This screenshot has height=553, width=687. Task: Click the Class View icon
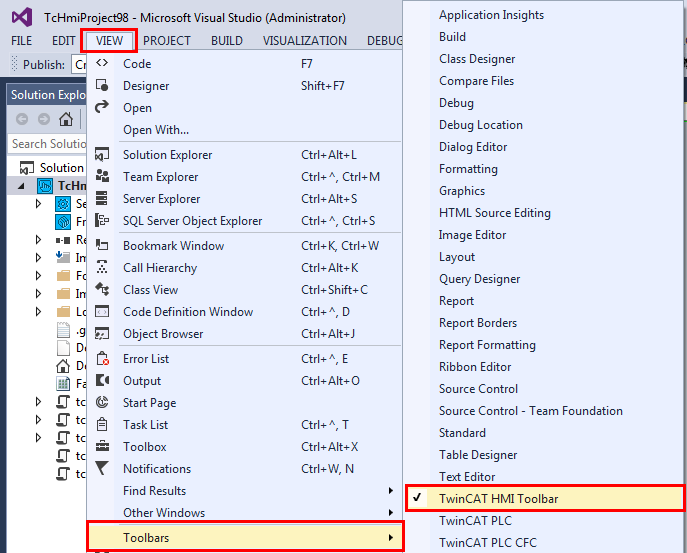coord(102,289)
